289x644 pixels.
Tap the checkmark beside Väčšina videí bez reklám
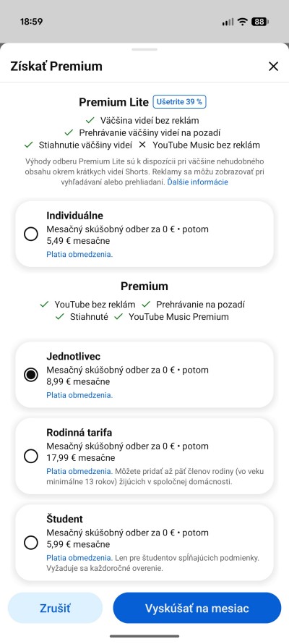point(90,120)
